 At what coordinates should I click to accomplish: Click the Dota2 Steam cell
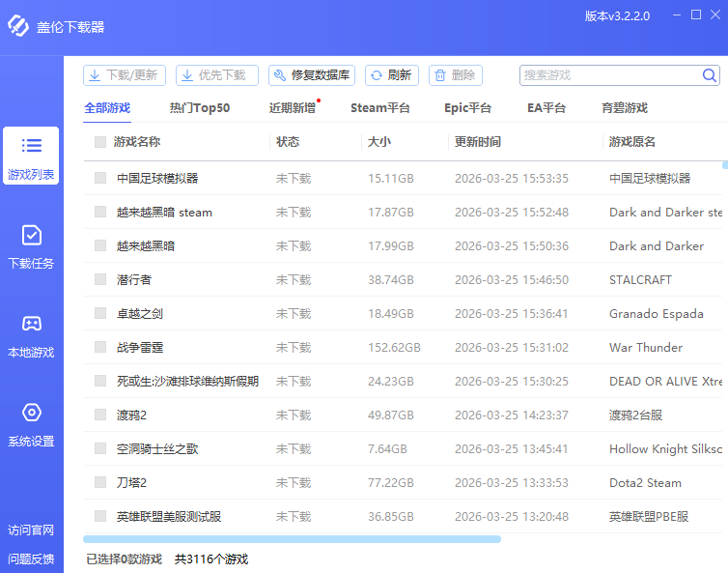click(645, 483)
